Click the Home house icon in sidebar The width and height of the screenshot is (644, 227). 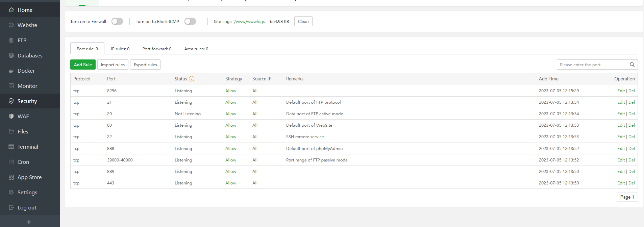pyautogui.click(x=11, y=10)
